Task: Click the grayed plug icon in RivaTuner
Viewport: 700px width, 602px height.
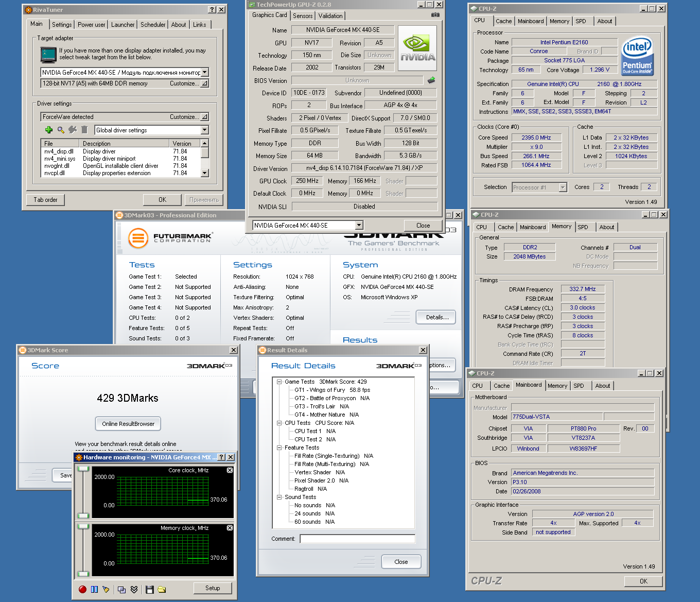Action: (x=73, y=130)
